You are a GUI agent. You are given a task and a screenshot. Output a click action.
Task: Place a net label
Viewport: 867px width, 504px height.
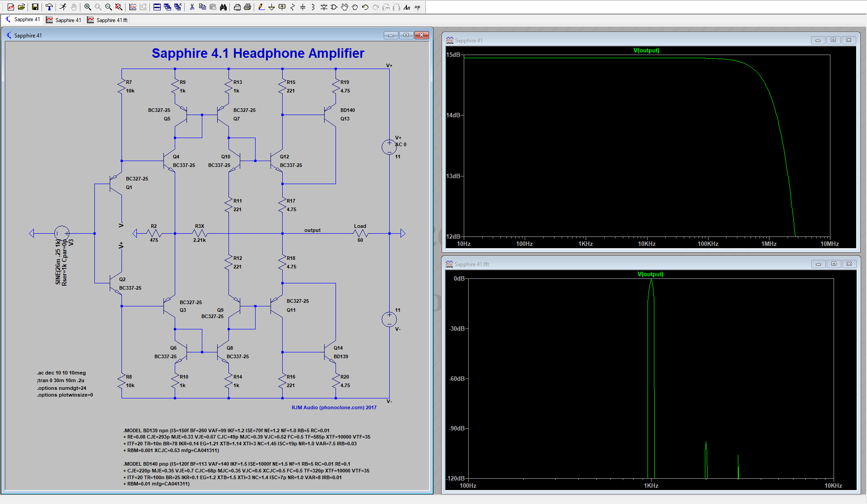pos(282,7)
